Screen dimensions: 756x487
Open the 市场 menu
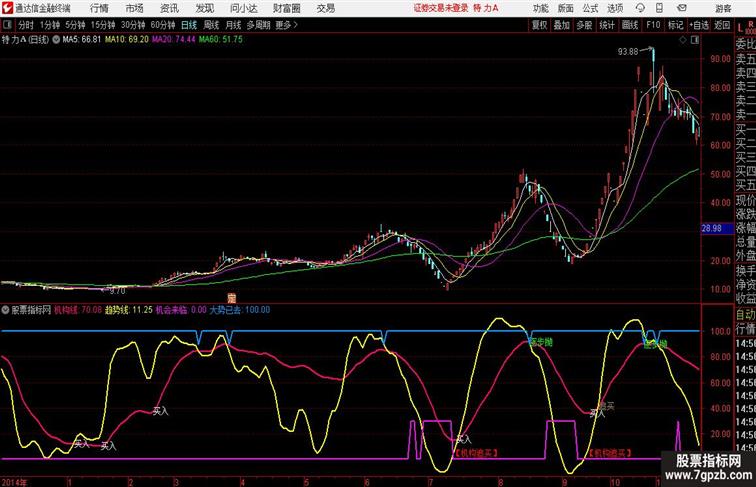tap(134, 8)
